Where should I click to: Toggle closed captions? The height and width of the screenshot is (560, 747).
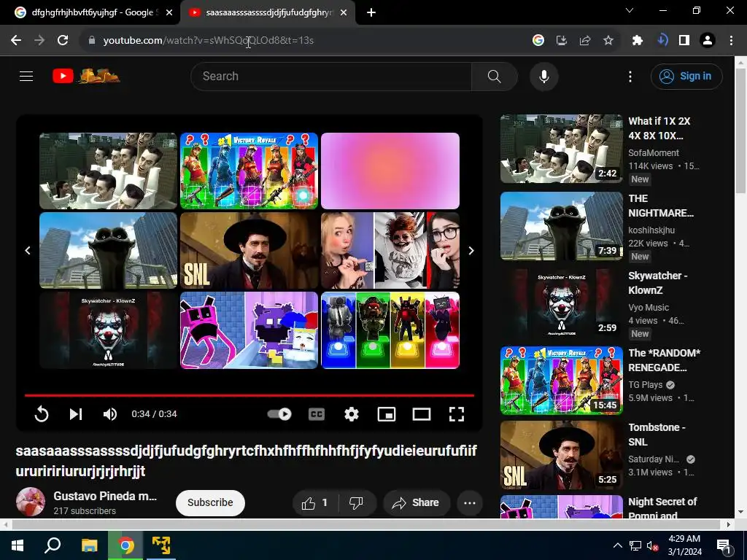(x=317, y=414)
